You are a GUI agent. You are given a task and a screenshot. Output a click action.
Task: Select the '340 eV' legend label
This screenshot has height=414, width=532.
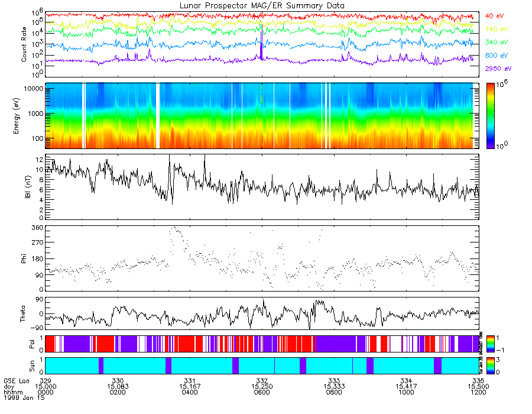[x=497, y=42]
